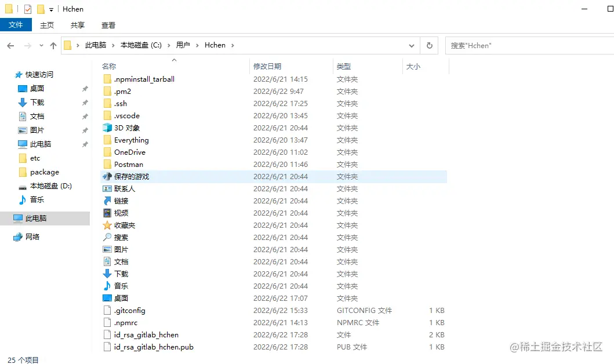This screenshot has height=364, width=614.
Task: Click the back navigation arrow
Action: coord(10,45)
